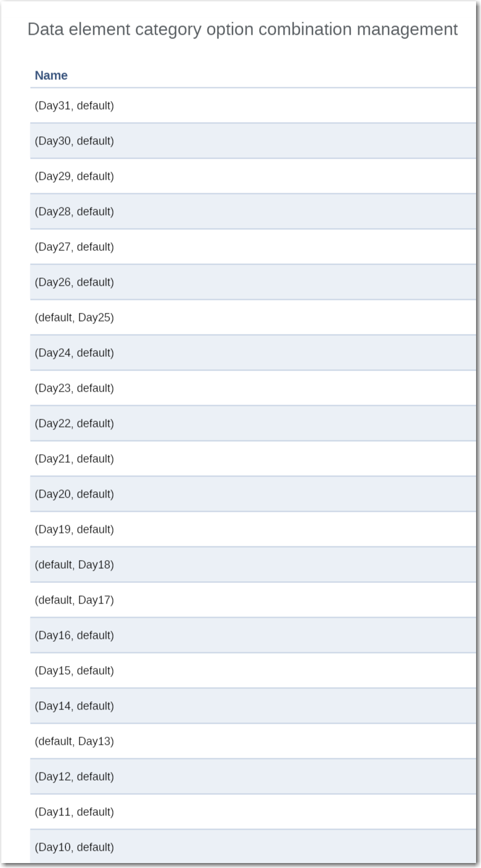Open the (Day12, default) entry
481x868 pixels.
pos(74,777)
